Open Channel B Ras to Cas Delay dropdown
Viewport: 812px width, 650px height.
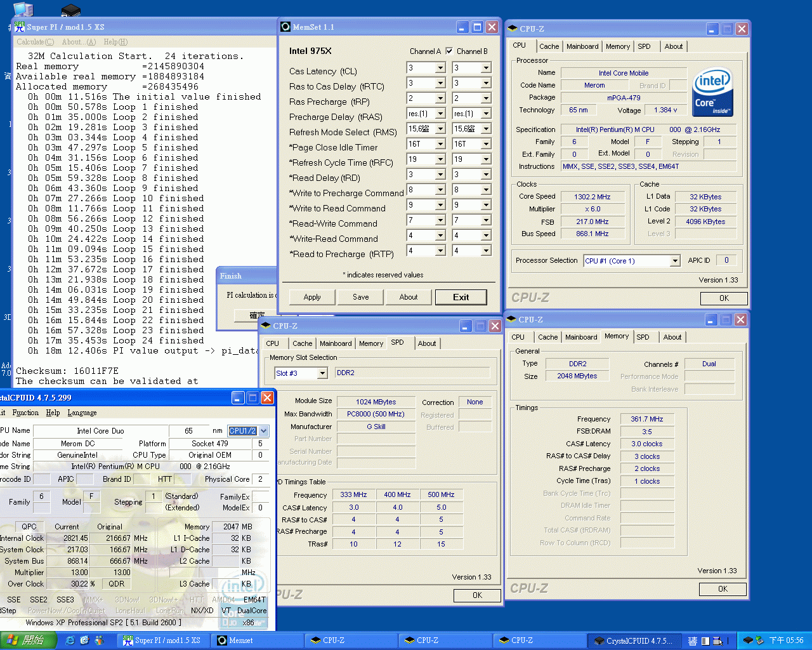click(x=486, y=83)
